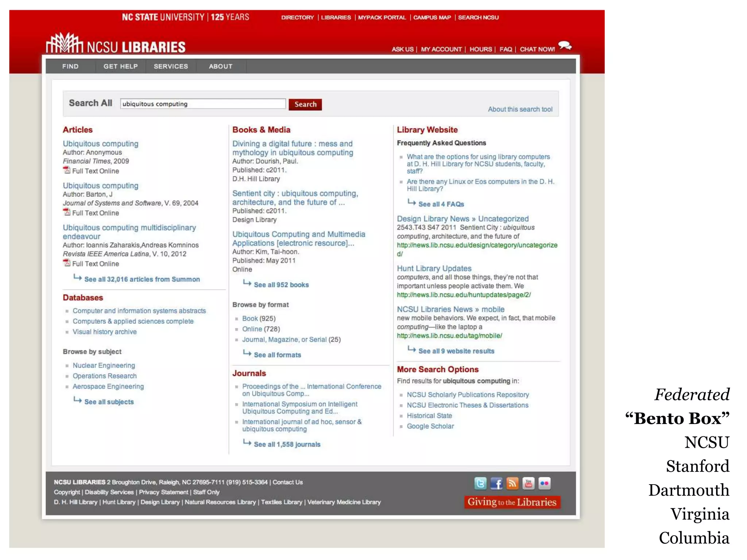Click Privacy Statement in footer
Viewport: 747px width, 560px height.
pos(163,492)
